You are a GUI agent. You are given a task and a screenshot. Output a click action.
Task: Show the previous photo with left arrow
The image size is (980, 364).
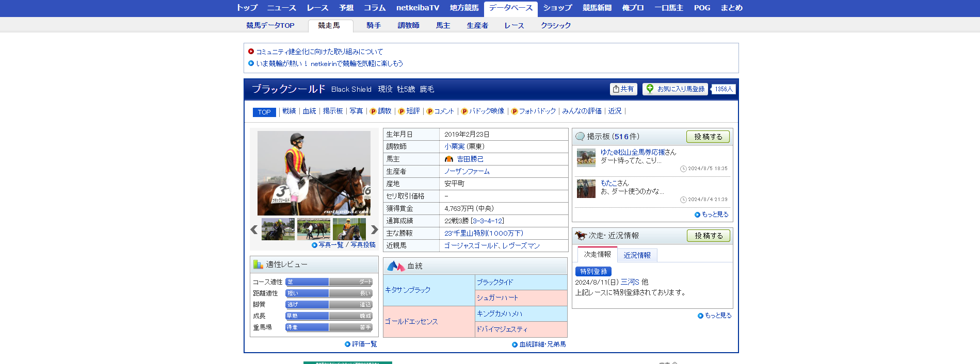(x=254, y=230)
